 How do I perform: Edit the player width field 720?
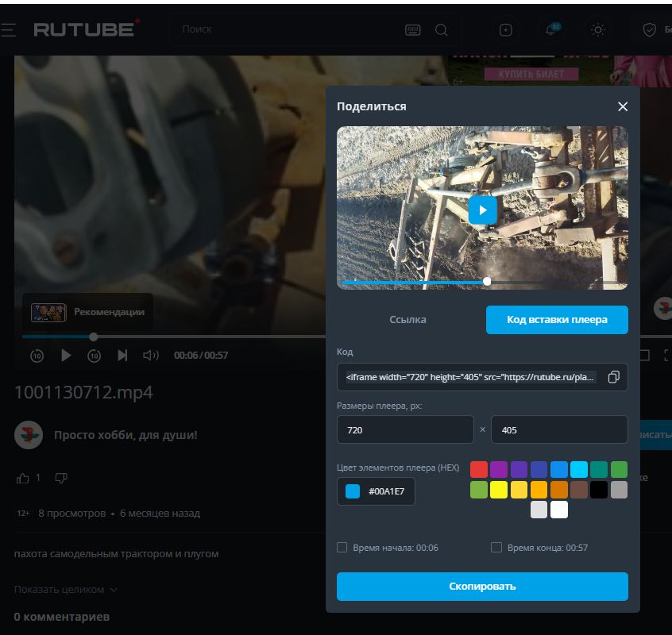pos(405,429)
